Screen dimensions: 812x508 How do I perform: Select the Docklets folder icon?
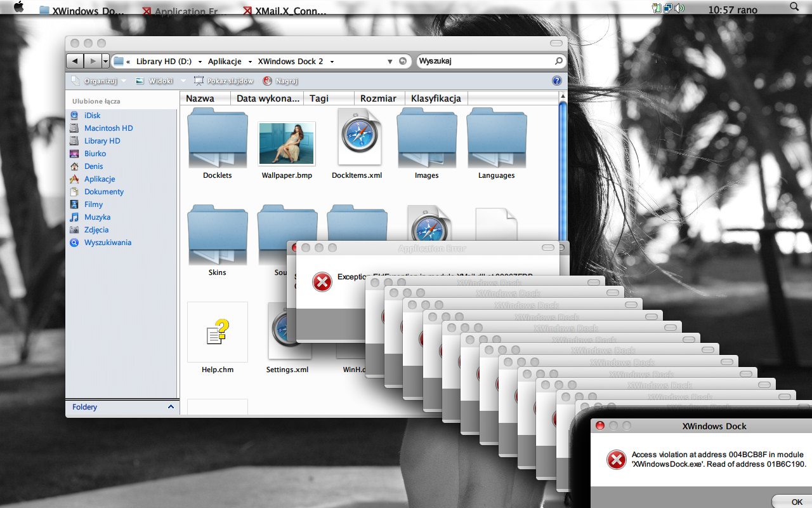tap(218, 138)
